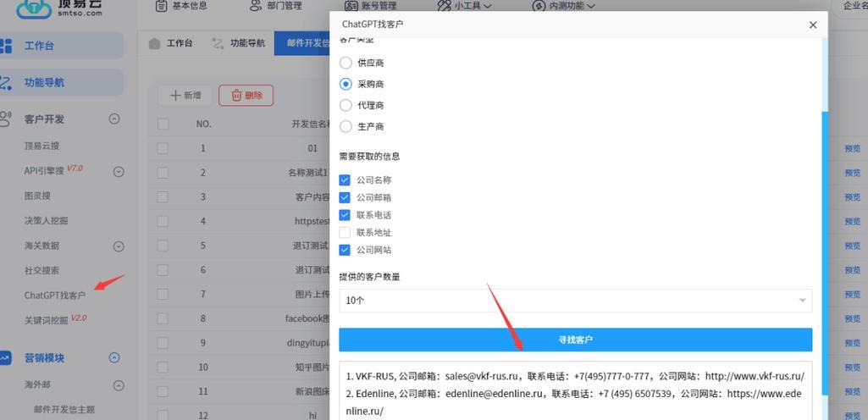The image size is (868, 420).
Task: Click the blue 寻找客户 button
Action: click(576, 340)
